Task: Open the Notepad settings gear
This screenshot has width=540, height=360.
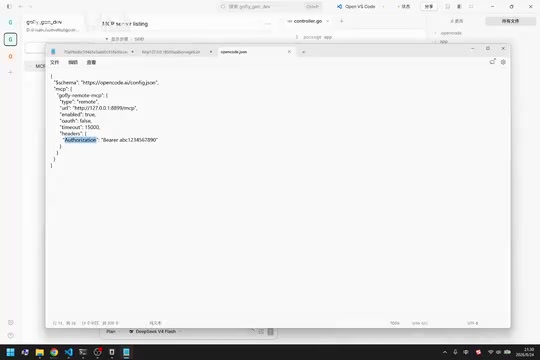Action: coord(503,62)
